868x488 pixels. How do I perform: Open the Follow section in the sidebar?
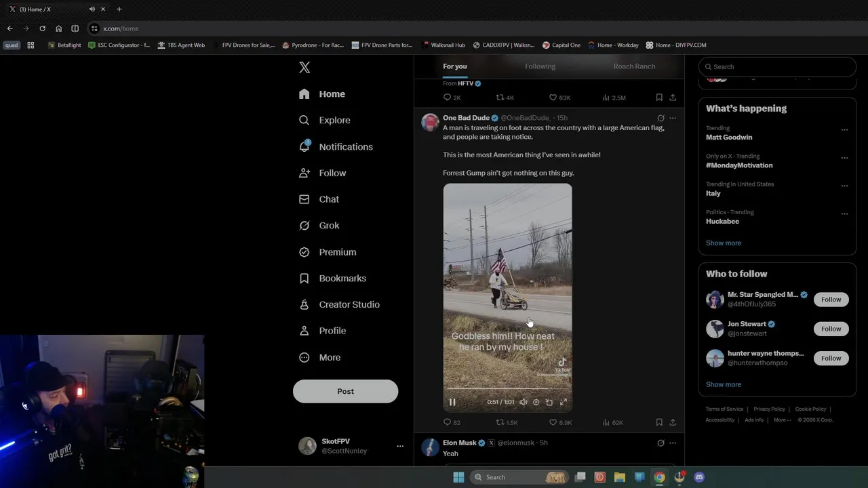coord(323,173)
